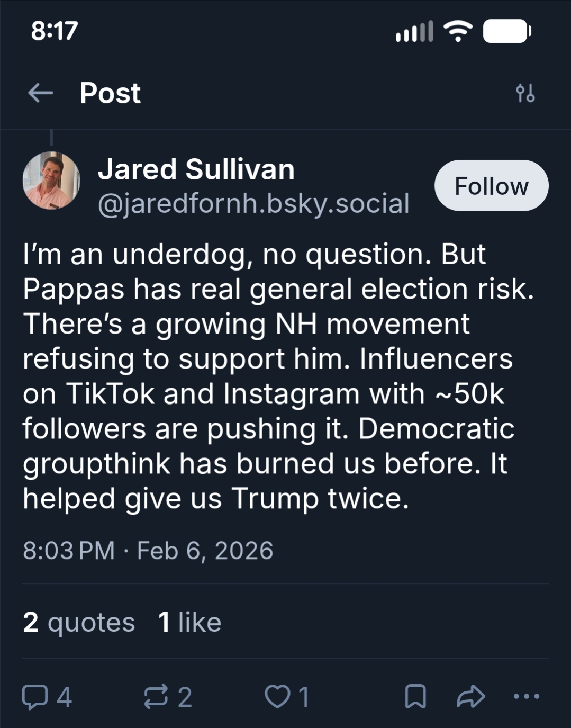The width and height of the screenshot is (571, 728).
Task: Tap the battery status icon
Action: pos(506,31)
